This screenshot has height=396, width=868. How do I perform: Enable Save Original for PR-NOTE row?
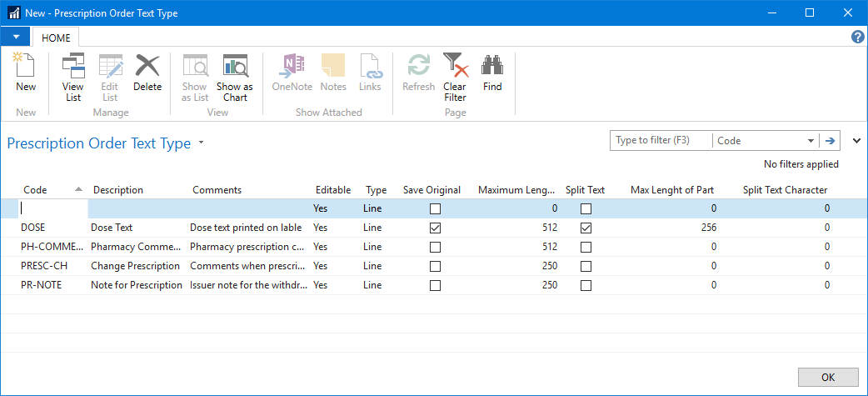click(435, 285)
